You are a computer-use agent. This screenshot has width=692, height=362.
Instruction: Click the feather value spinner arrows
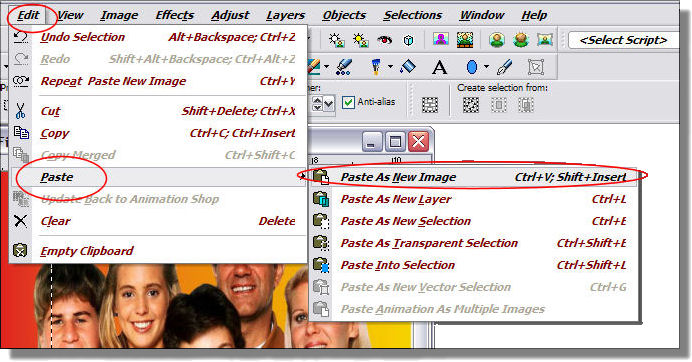click(x=317, y=104)
